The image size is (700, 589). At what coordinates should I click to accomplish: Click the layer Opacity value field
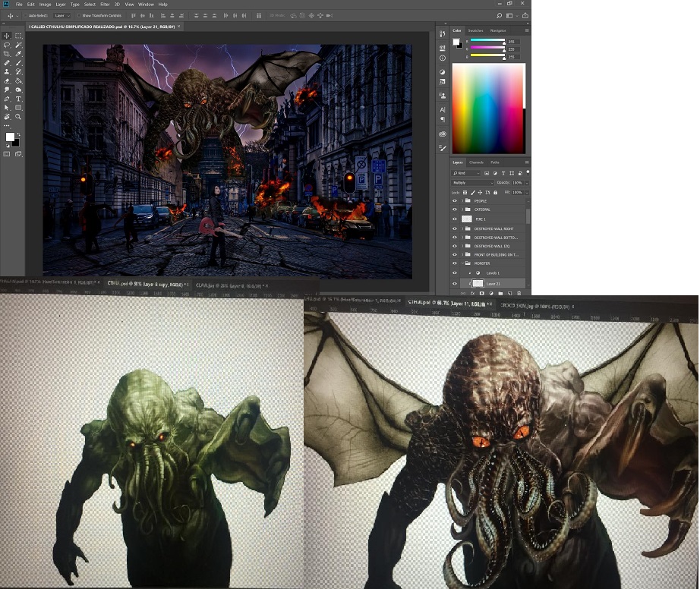(518, 182)
